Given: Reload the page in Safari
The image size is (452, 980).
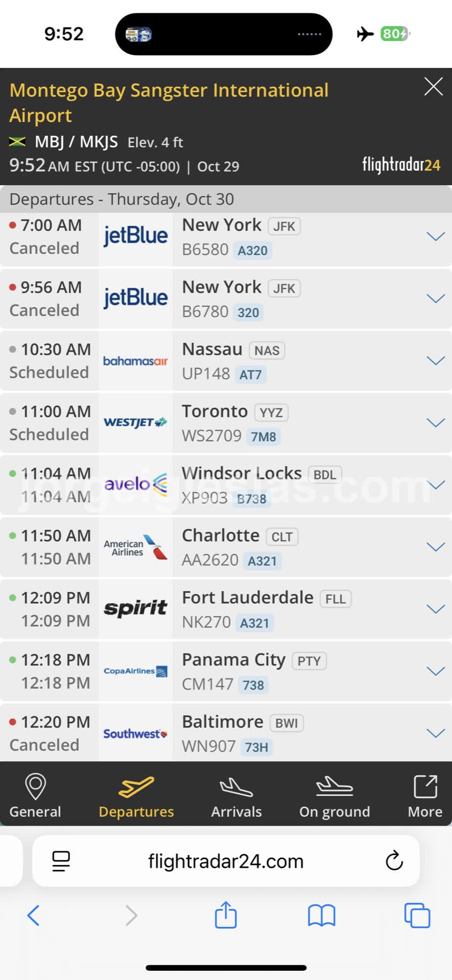Looking at the screenshot, I should pyautogui.click(x=394, y=861).
